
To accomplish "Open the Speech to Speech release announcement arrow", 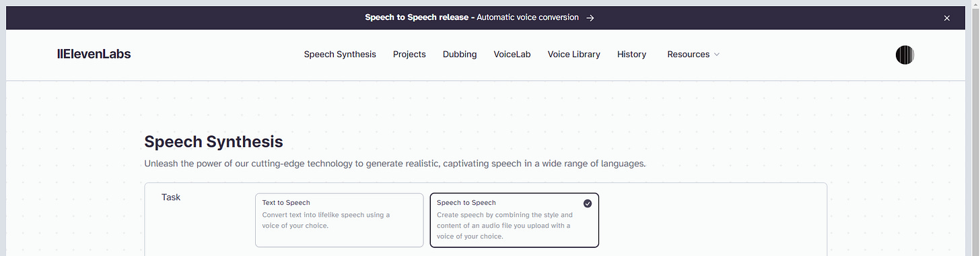I will pos(590,18).
